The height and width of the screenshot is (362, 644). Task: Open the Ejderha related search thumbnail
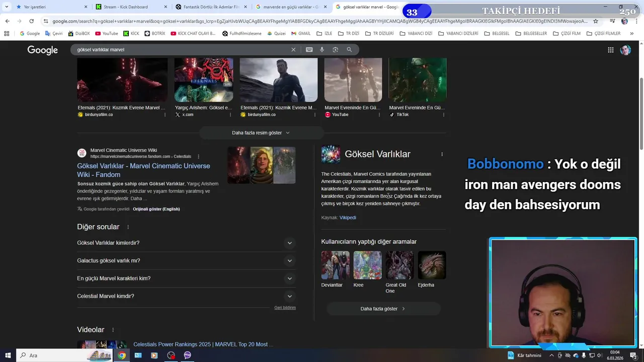[x=432, y=265]
